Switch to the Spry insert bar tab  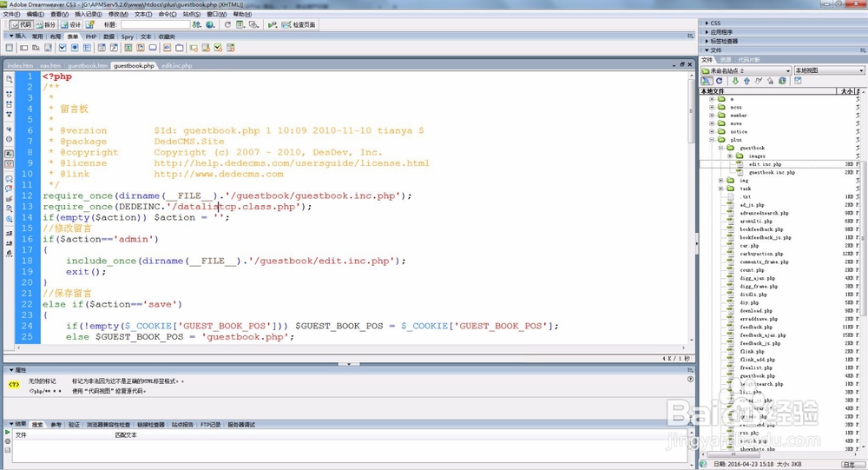click(x=128, y=36)
